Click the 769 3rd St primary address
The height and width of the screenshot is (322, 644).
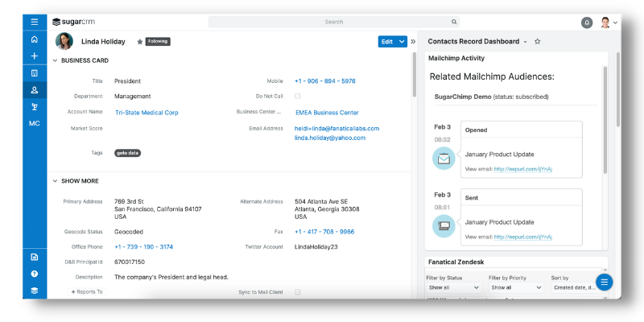point(158,209)
